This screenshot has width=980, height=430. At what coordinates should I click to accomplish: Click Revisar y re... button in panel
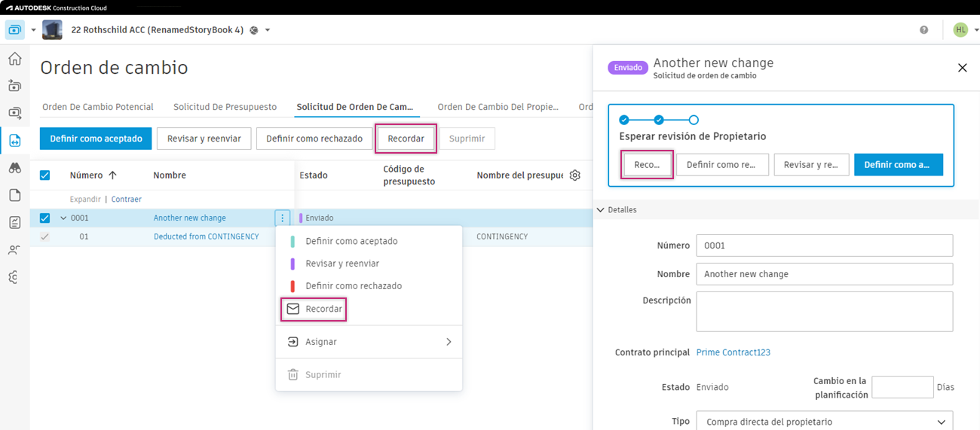click(811, 164)
